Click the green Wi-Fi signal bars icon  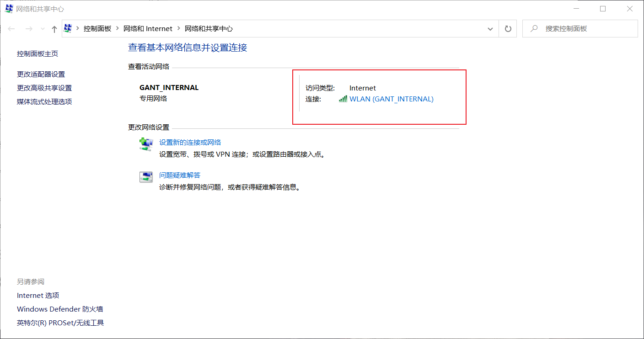343,99
